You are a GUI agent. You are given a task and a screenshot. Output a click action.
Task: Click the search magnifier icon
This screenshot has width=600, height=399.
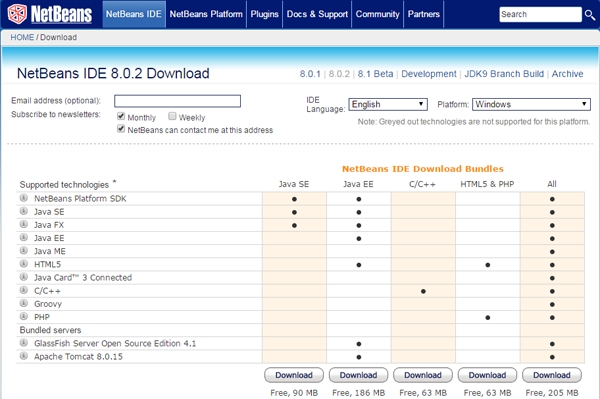pyautogui.click(x=590, y=15)
